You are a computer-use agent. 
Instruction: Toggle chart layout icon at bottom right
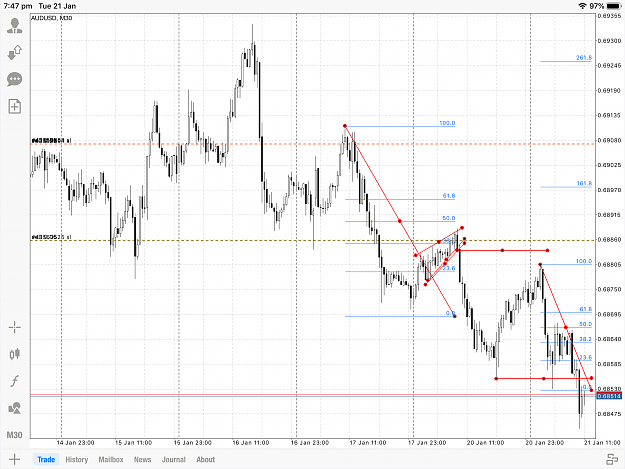(612, 459)
